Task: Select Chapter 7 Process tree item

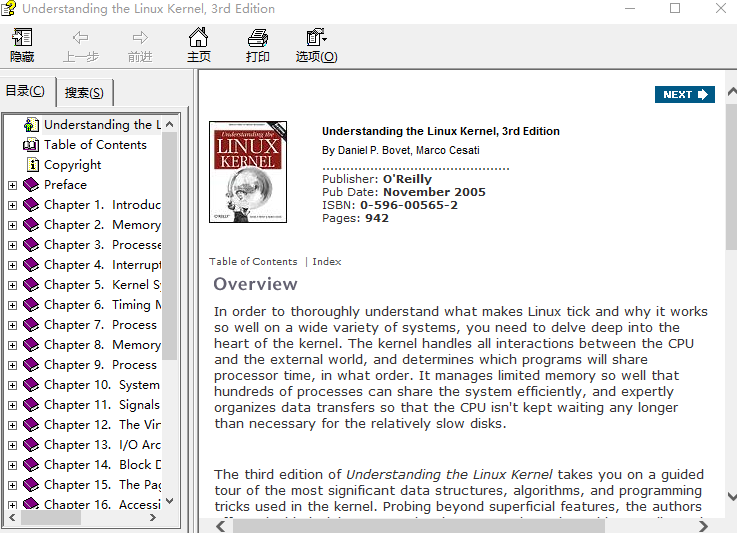Action: coord(100,325)
